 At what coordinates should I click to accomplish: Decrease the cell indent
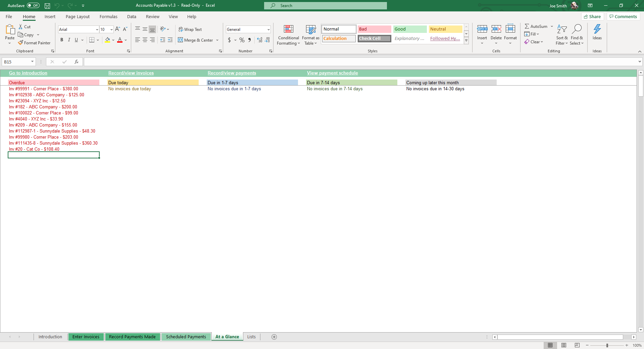click(x=163, y=40)
